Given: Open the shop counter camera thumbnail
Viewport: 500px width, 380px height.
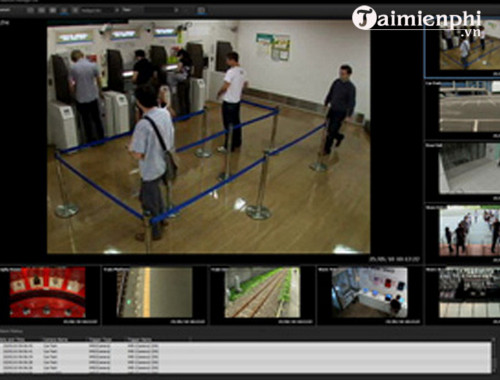Looking at the screenshot, I should tap(369, 292).
